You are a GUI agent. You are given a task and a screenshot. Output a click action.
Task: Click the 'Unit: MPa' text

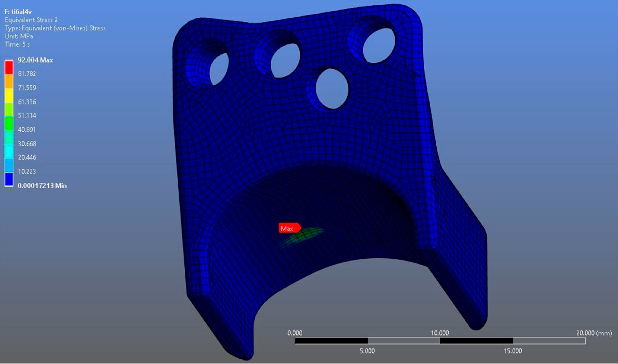[19, 36]
